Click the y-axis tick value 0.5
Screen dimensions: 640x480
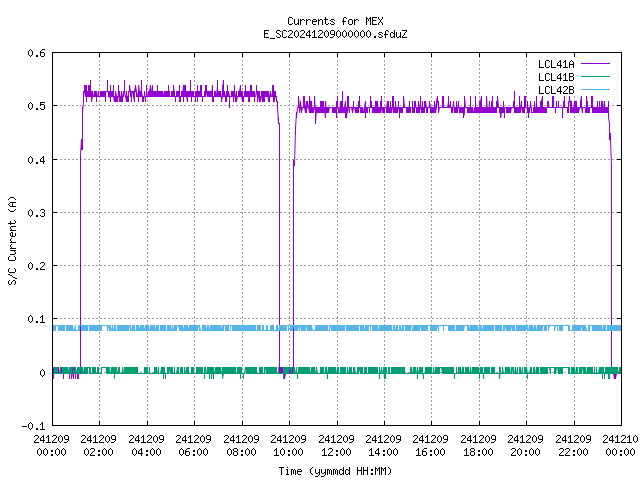click(36, 106)
